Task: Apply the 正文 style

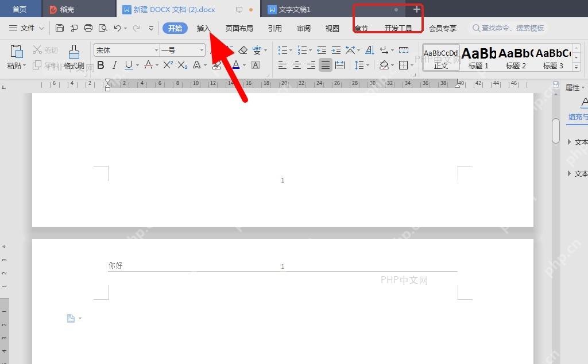Action: [x=441, y=58]
